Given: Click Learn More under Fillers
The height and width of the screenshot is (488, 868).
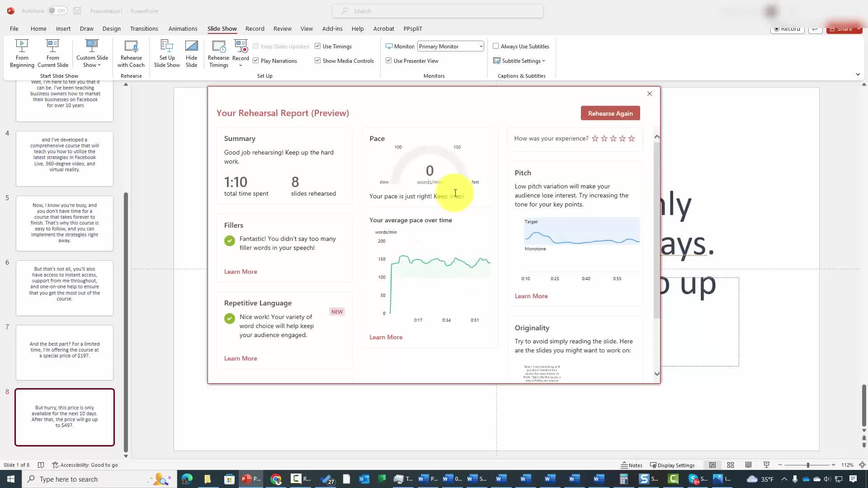Looking at the screenshot, I should coord(241,272).
